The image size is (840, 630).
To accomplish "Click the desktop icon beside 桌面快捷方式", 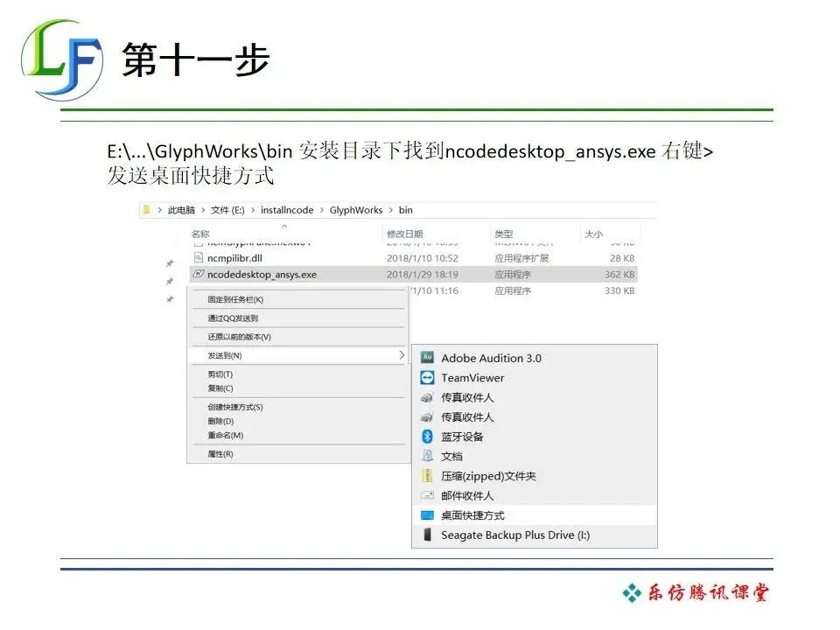I will pos(427,515).
